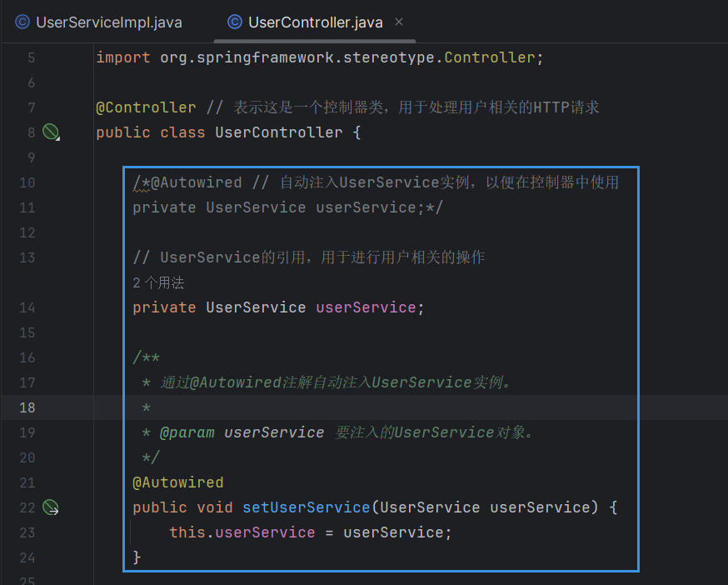The image size is (728, 585).
Task: Click the '2 个用法' usages hint
Action: [158, 282]
